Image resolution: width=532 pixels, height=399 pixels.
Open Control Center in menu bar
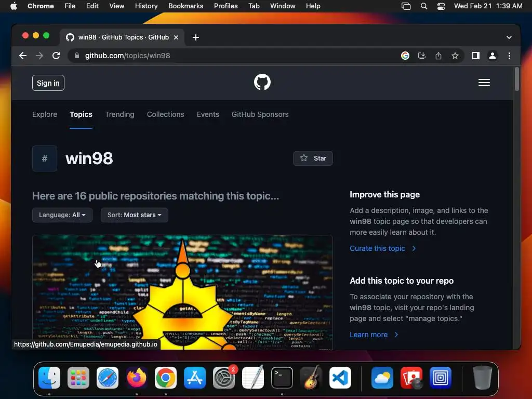click(441, 6)
